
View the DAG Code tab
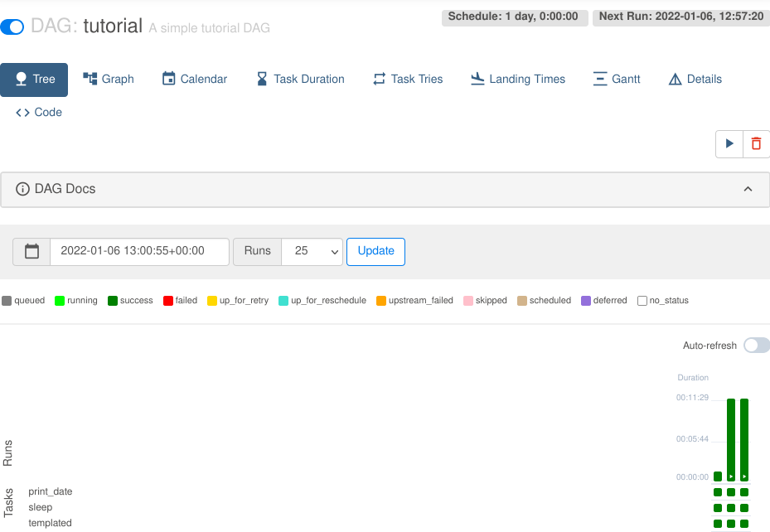(39, 113)
